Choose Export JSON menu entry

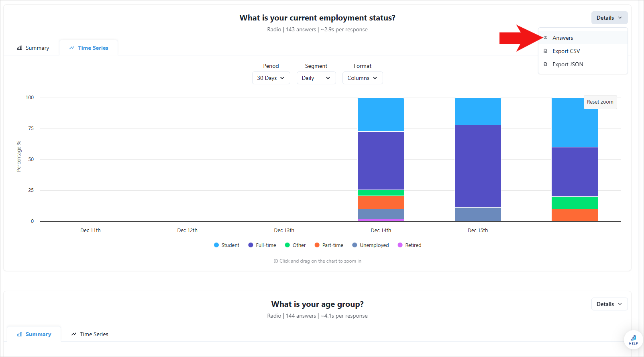tap(583, 64)
